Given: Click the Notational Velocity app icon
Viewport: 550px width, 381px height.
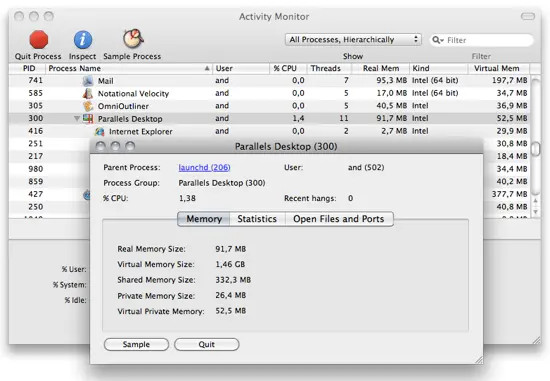Looking at the screenshot, I should click(88, 93).
